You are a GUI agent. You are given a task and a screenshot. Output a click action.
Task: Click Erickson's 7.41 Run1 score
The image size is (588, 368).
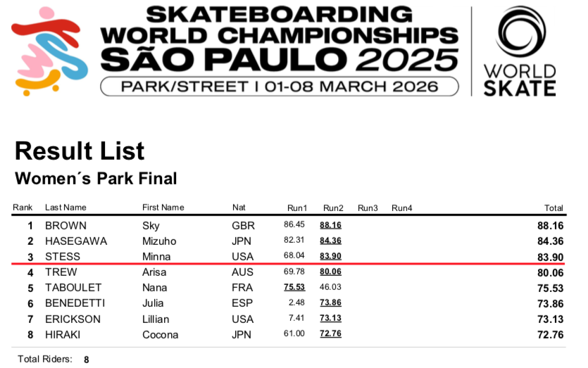[x=296, y=319]
